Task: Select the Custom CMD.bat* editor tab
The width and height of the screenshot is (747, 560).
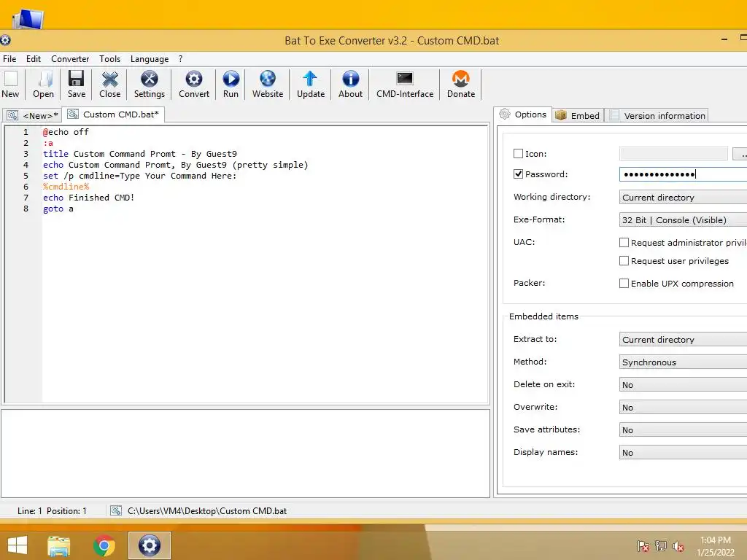Action: point(113,114)
